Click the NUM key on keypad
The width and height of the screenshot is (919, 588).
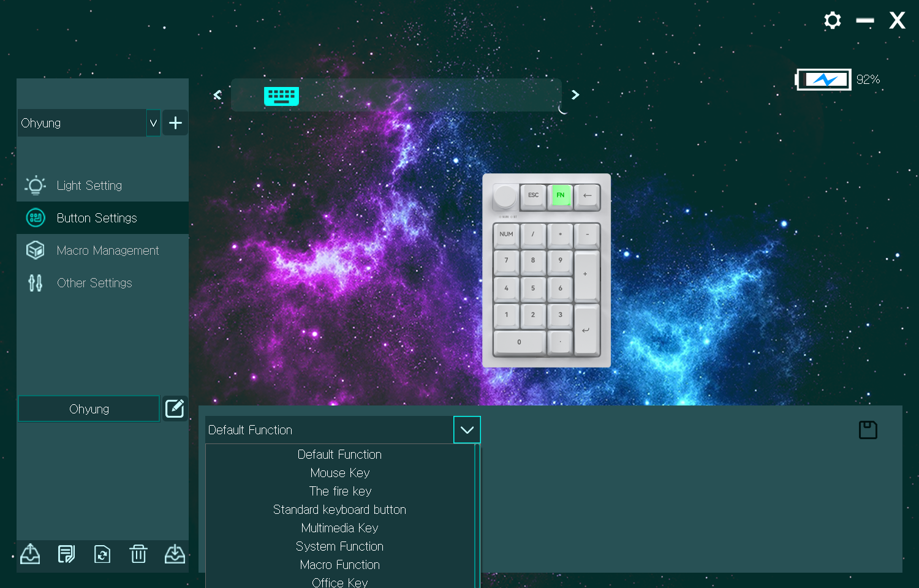click(506, 235)
